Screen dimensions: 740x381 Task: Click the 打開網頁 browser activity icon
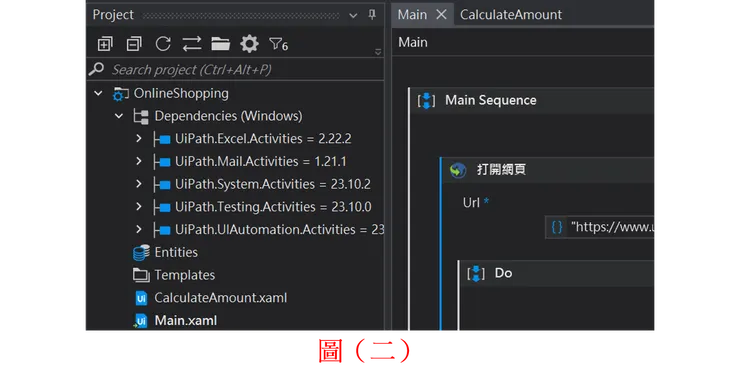(457, 170)
